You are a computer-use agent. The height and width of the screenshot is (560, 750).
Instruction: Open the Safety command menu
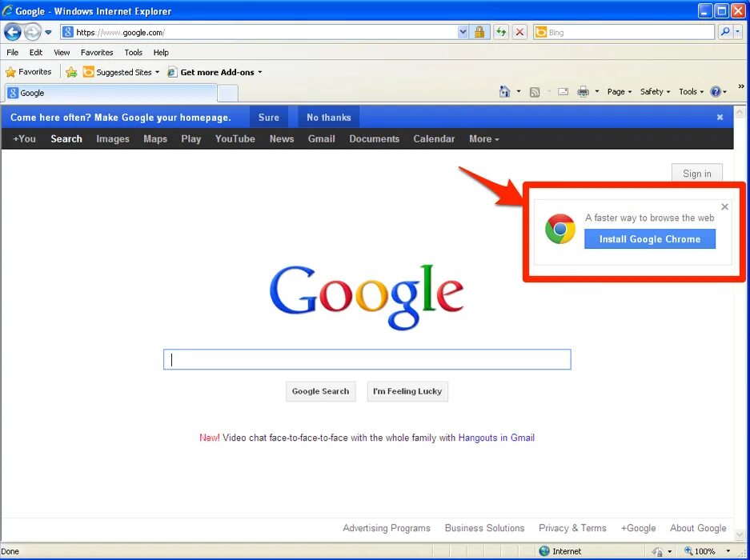tap(655, 91)
